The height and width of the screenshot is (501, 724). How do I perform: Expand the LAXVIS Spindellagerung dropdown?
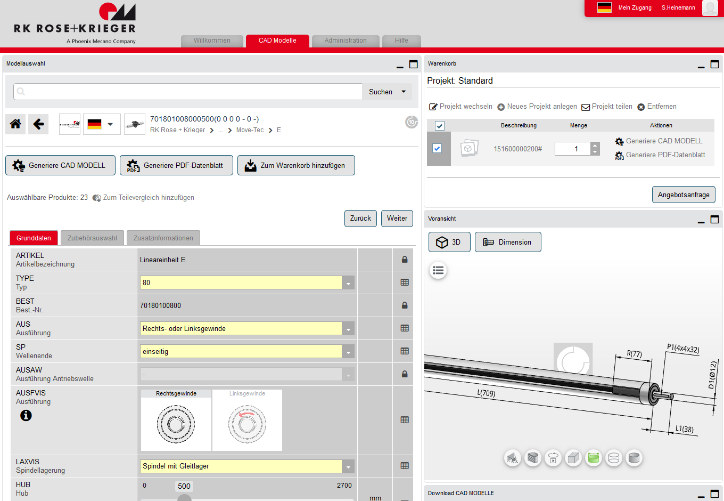point(349,466)
